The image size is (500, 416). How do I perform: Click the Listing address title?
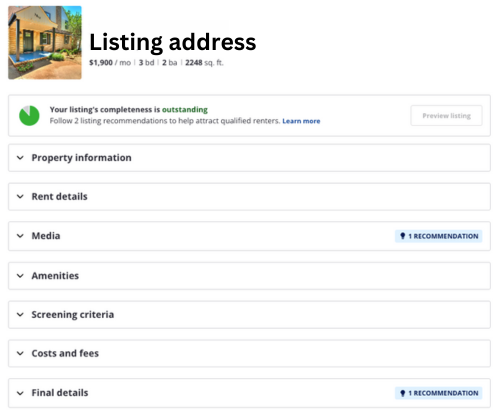click(x=173, y=43)
